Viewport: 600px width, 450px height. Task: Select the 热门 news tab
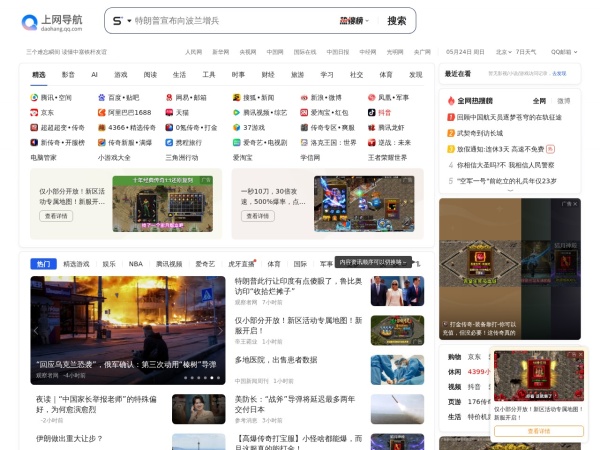[43, 264]
